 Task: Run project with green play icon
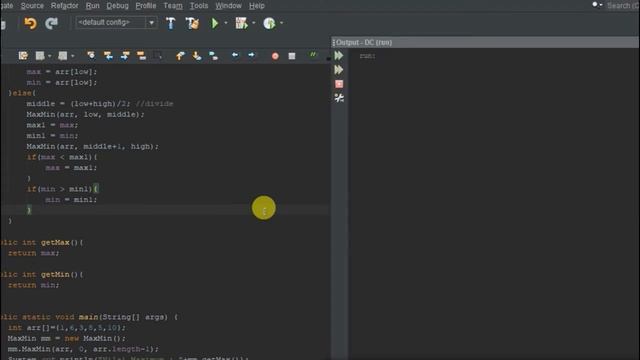pos(215,23)
